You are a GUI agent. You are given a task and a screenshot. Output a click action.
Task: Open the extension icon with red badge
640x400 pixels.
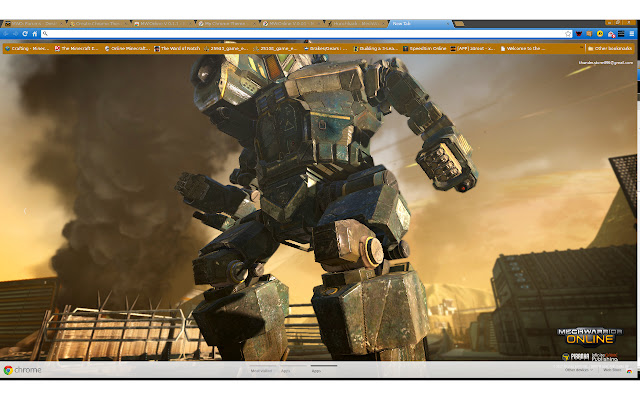[x=611, y=34]
